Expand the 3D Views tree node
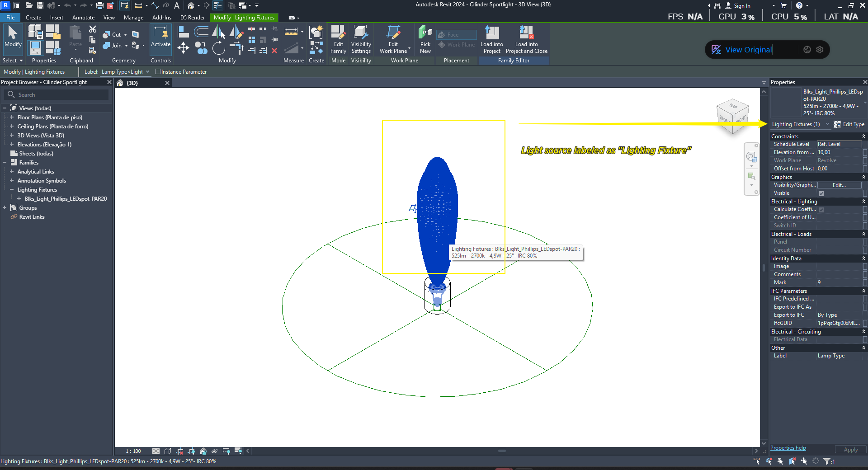 coord(12,135)
